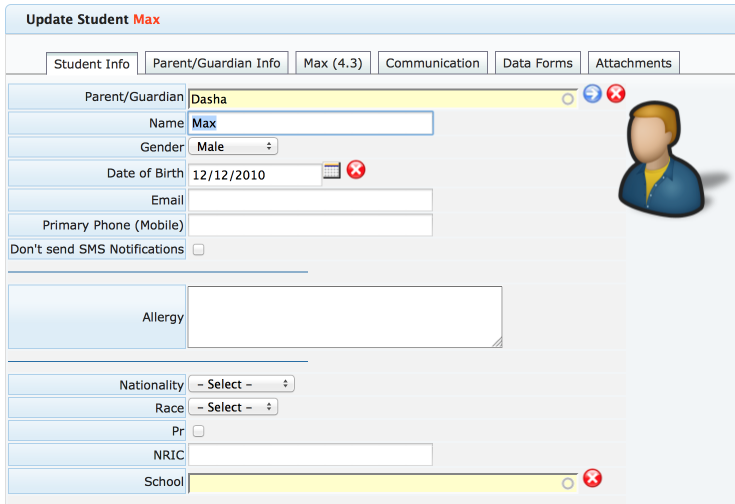Open the Date of Birth calendar picker
This screenshot has height=504, width=735.
tap(331, 170)
